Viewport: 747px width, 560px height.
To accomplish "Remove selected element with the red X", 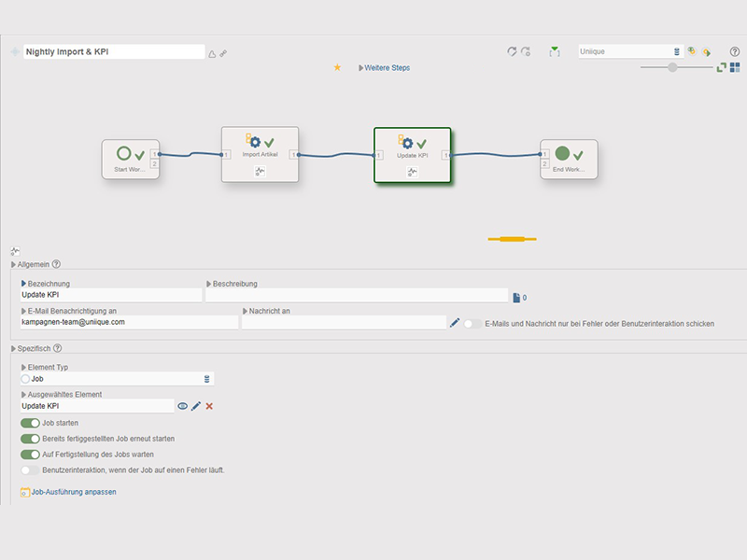I will click(209, 406).
